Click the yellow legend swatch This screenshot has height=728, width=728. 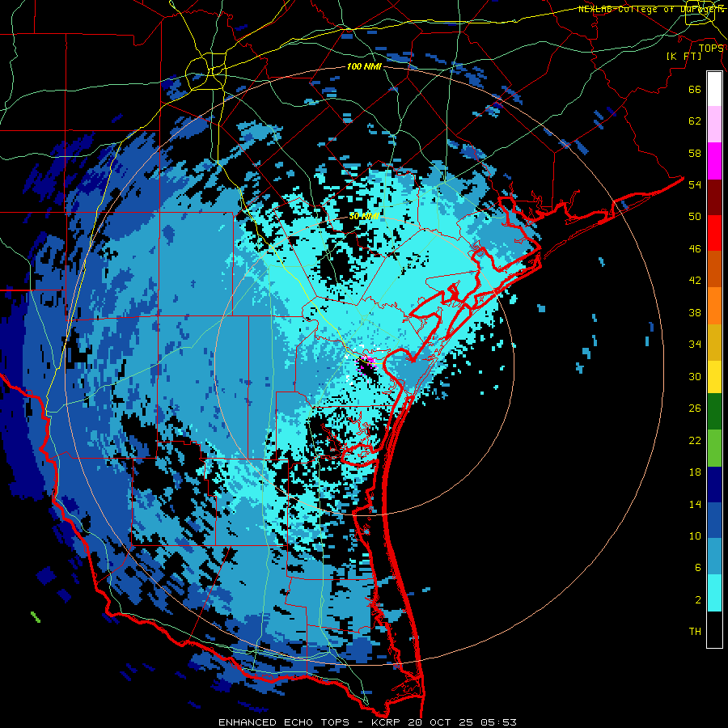click(714, 376)
